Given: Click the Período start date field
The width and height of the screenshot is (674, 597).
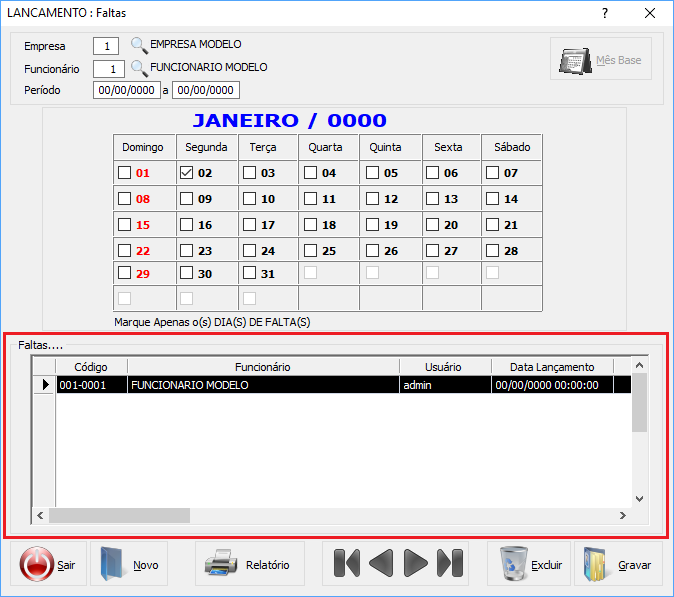Looking at the screenshot, I should click(x=126, y=91).
